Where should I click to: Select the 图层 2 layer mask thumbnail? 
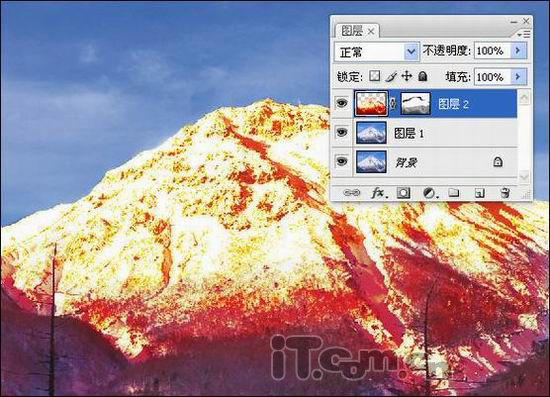(x=415, y=103)
